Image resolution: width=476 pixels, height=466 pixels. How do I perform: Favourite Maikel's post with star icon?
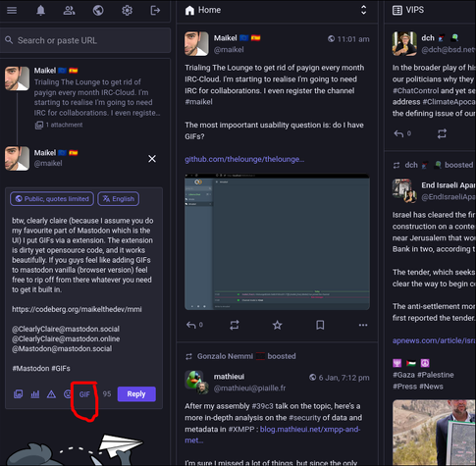click(x=277, y=325)
